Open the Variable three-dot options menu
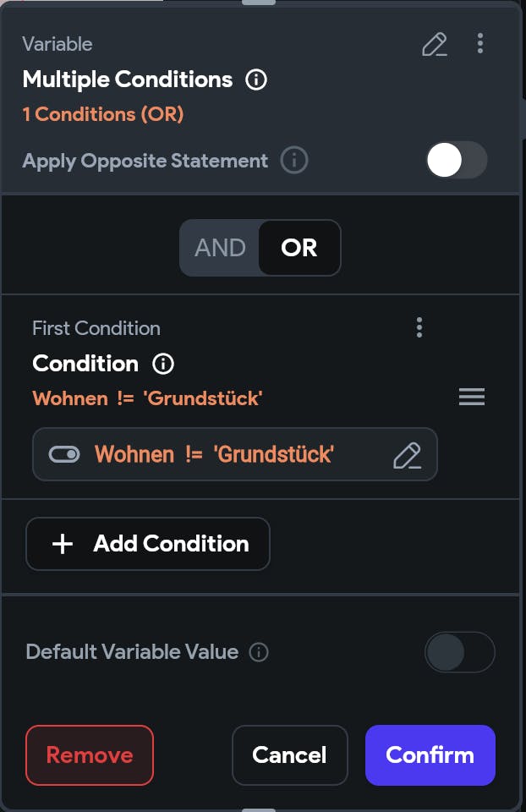 pos(480,43)
